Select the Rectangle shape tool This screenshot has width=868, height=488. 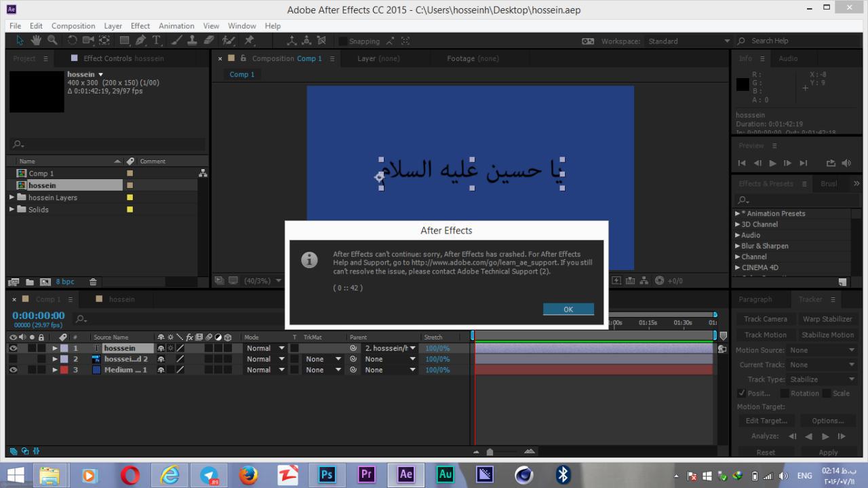[125, 41]
